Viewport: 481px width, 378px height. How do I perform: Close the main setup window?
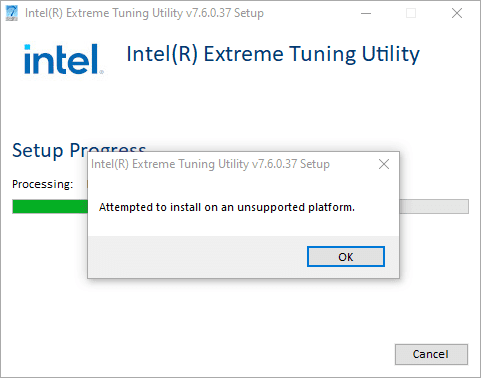[x=457, y=13]
